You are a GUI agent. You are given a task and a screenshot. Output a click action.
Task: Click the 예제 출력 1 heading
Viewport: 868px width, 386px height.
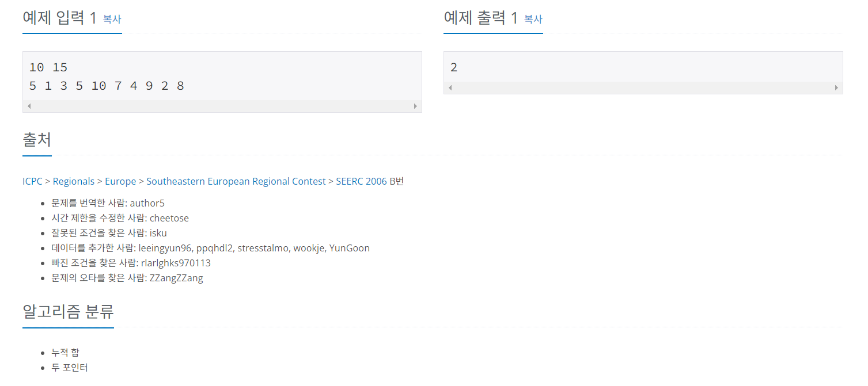pyautogui.click(x=481, y=18)
